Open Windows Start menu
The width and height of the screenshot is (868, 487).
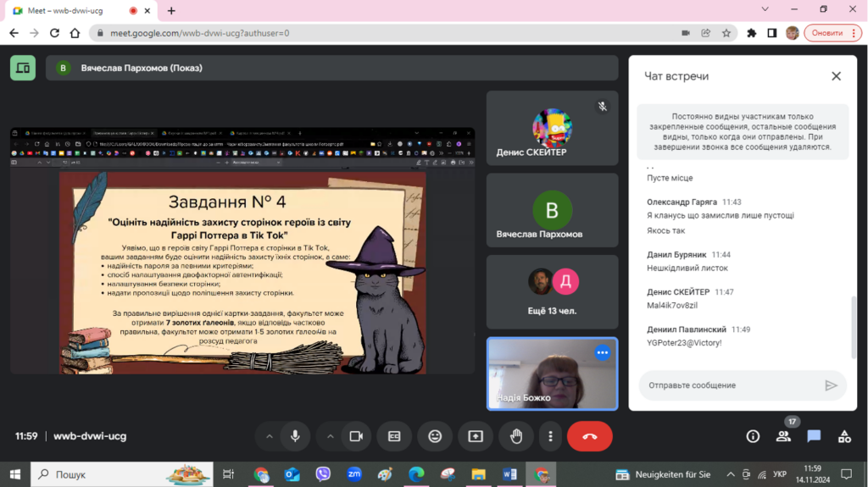click(x=15, y=474)
